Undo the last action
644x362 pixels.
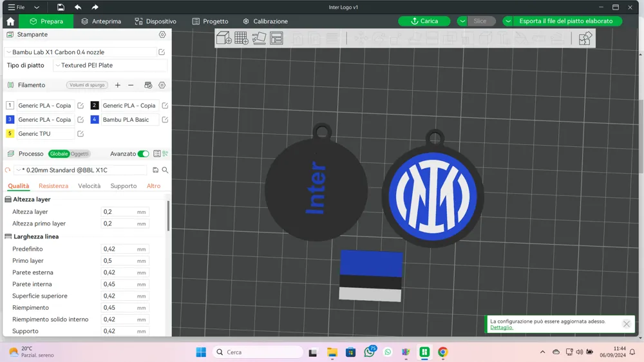(78, 7)
